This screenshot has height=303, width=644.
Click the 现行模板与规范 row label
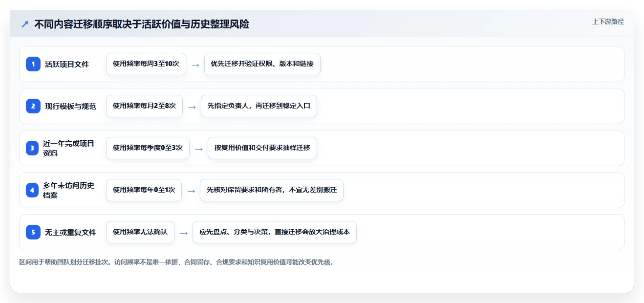pyautogui.click(x=70, y=106)
